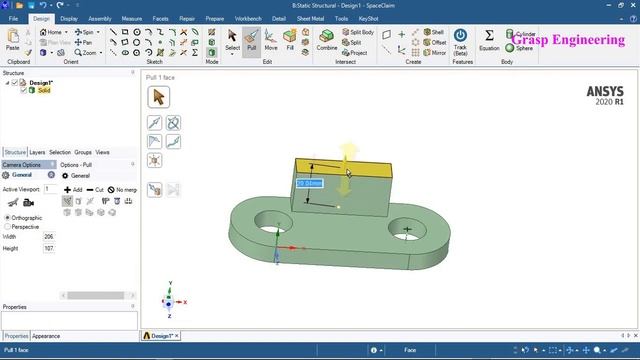
Task: Switch to the Assembly ribbon tab
Action: 100,19
